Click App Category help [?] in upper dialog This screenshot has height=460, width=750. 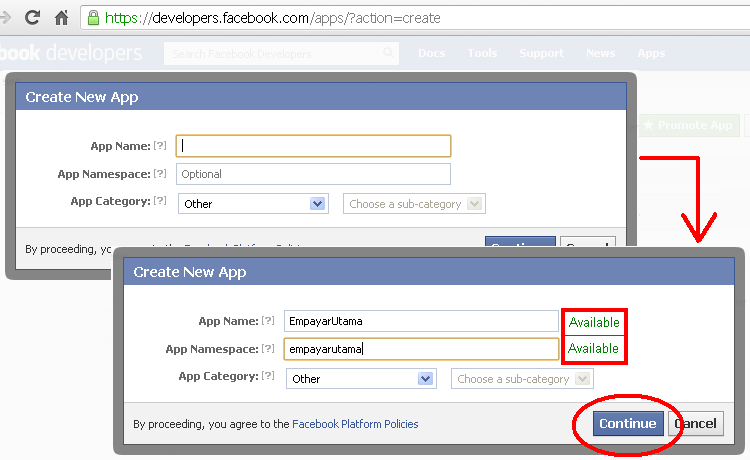tap(160, 201)
